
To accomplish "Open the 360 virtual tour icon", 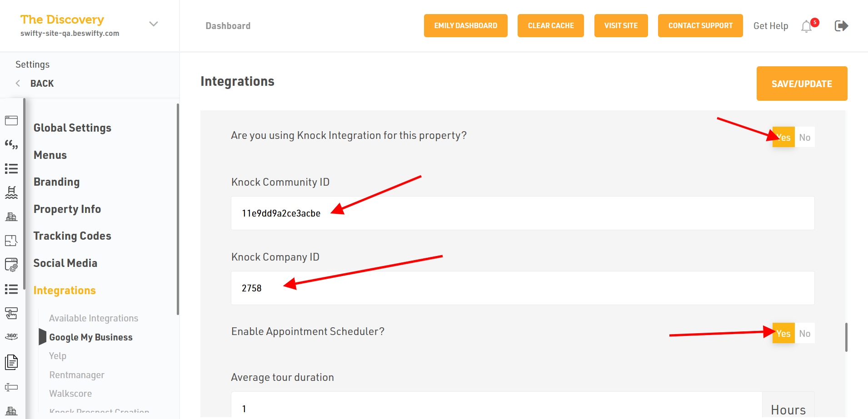I will (x=11, y=336).
